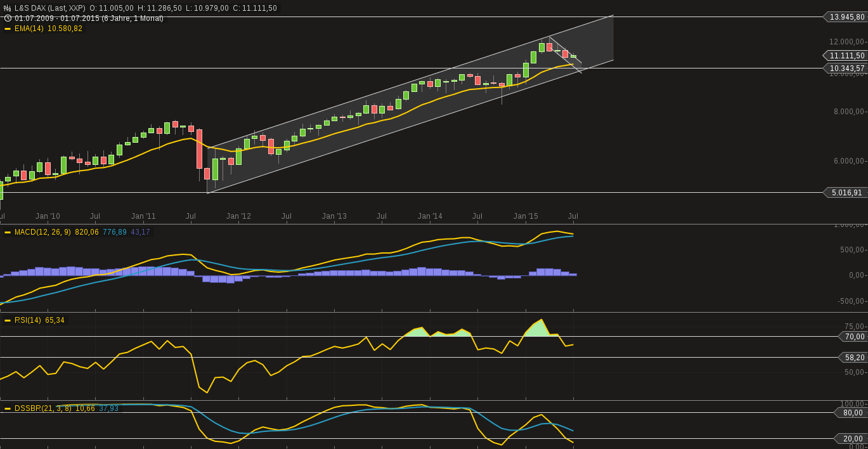The image size is (868, 449).
Task: Click the RSI 58,20 level tag
Action: [853, 358]
